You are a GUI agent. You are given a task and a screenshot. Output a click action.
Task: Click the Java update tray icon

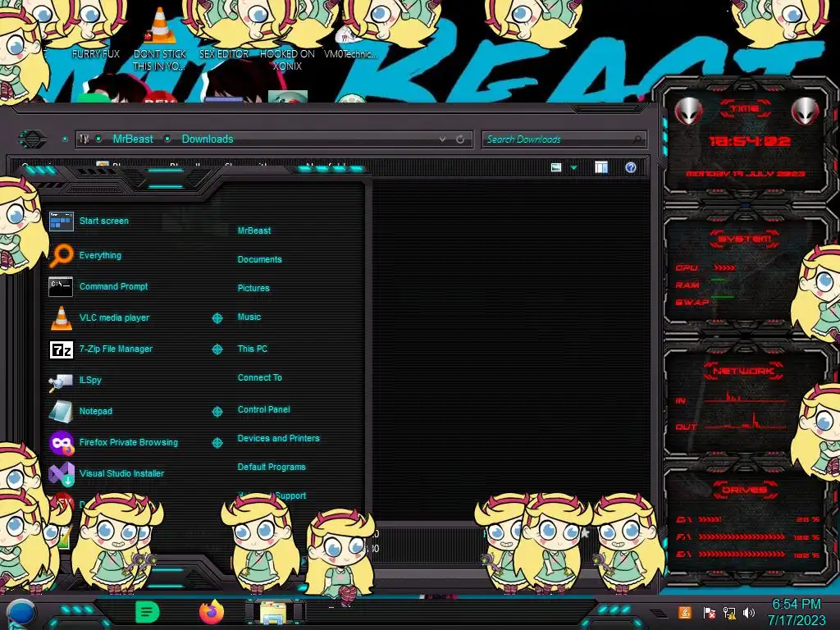[x=684, y=612]
